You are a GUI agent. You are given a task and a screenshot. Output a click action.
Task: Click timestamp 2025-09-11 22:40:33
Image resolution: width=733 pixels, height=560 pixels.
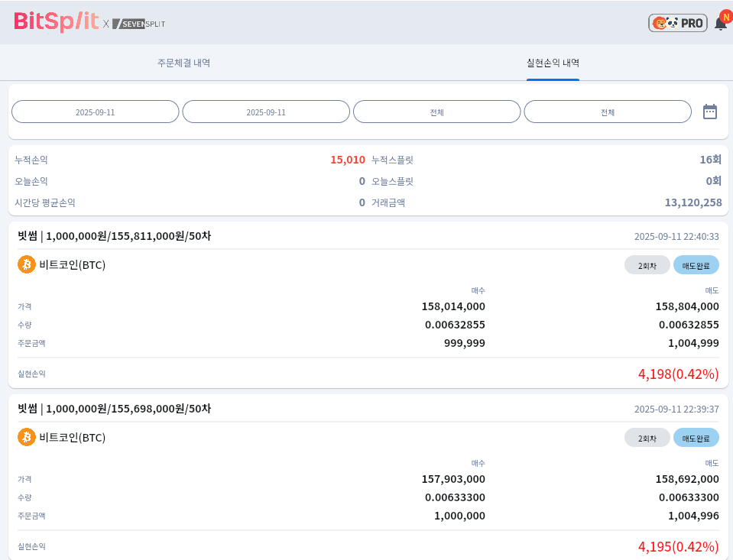[x=676, y=237]
